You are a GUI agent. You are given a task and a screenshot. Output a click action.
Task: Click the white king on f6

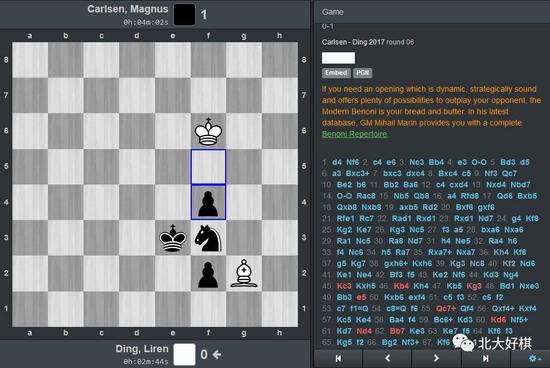[x=208, y=131]
